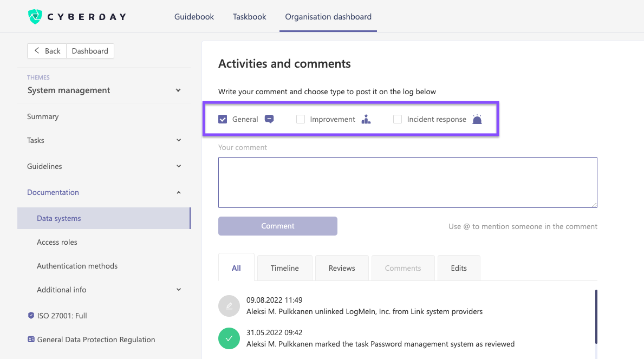Viewport: 644px width, 359px height.
Task: Click the Back button in the sidebar
Action: (47, 50)
